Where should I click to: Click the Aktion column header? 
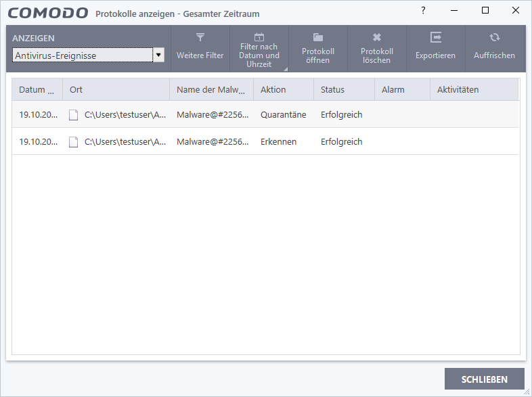[283, 90]
